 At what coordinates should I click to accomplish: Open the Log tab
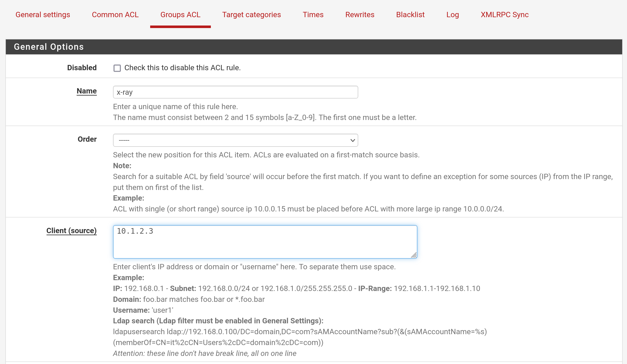pos(453,15)
